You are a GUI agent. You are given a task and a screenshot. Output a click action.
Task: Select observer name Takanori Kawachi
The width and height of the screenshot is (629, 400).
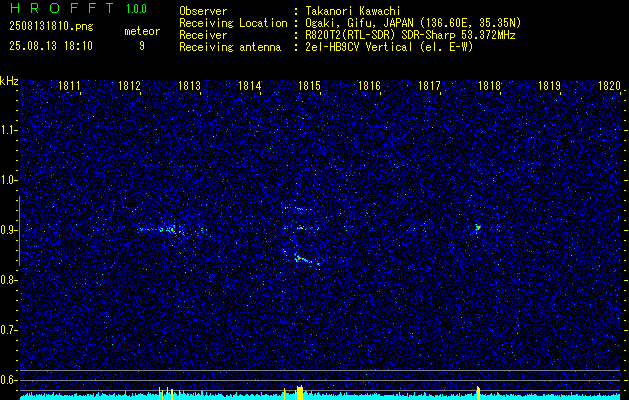click(x=353, y=11)
